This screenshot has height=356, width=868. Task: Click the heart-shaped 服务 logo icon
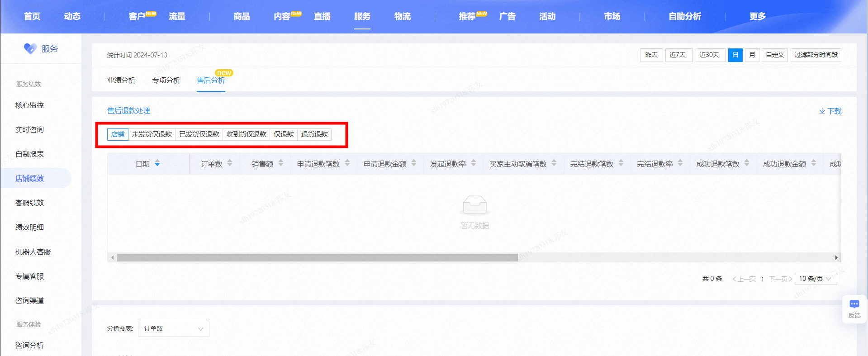click(x=30, y=48)
